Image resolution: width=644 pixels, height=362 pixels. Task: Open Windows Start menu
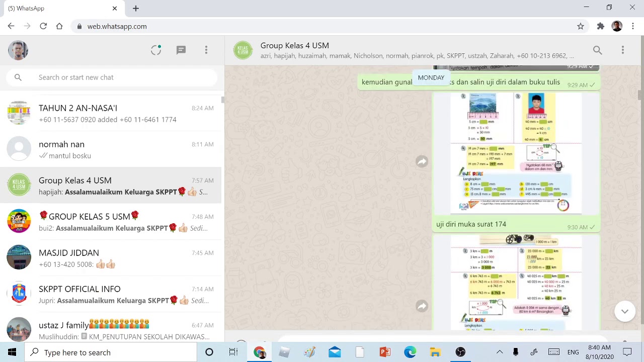[x=12, y=352]
